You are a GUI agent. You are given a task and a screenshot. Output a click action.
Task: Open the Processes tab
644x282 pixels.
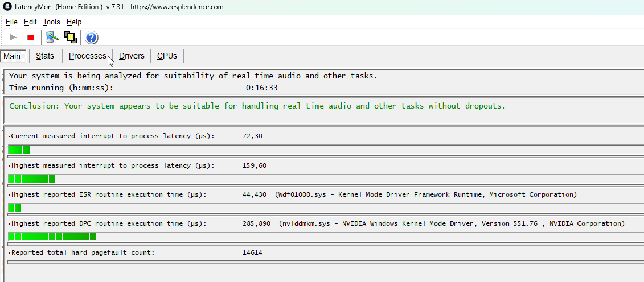[x=88, y=56]
